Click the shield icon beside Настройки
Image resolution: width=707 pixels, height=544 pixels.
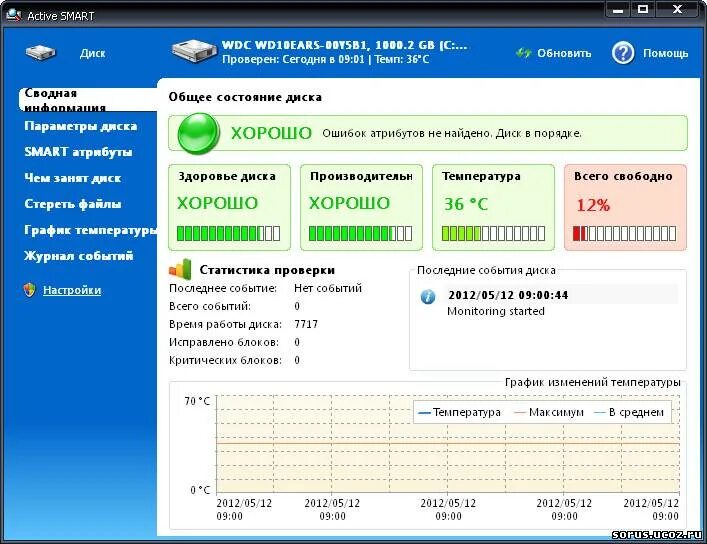30,290
